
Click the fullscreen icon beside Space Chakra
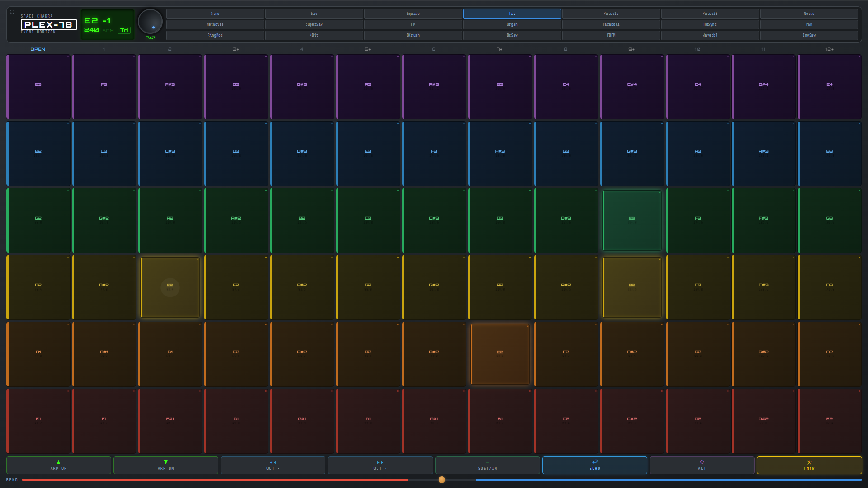[x=12, y=12]
